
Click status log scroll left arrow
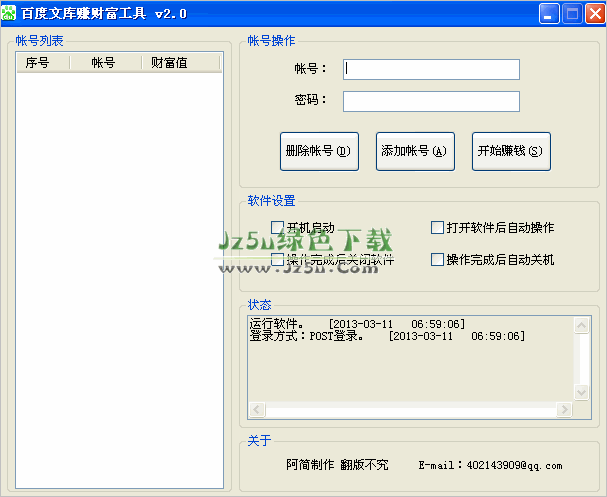point(257,409)
